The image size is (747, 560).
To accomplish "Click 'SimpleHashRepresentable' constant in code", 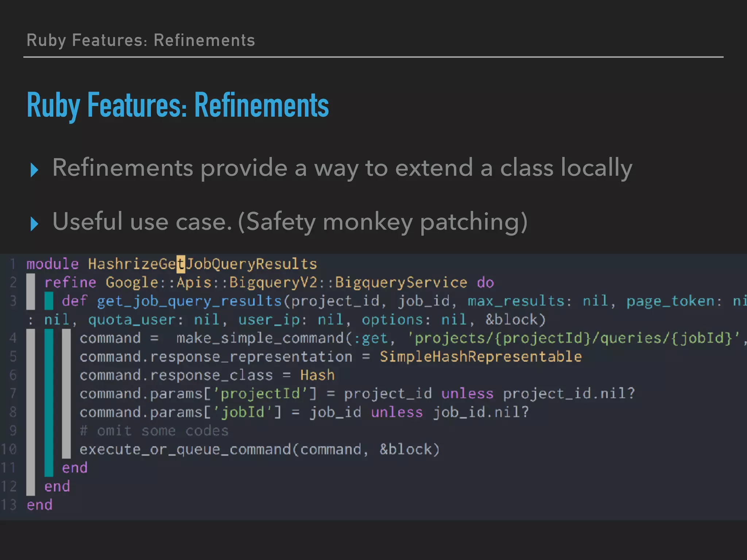I will (480, 357).
